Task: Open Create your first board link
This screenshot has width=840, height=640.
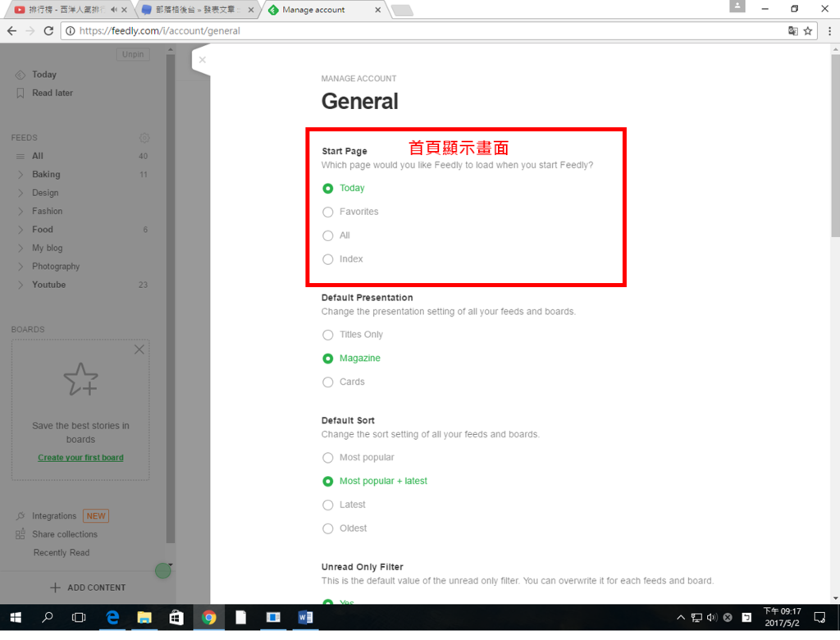Action: coord(80,457)
